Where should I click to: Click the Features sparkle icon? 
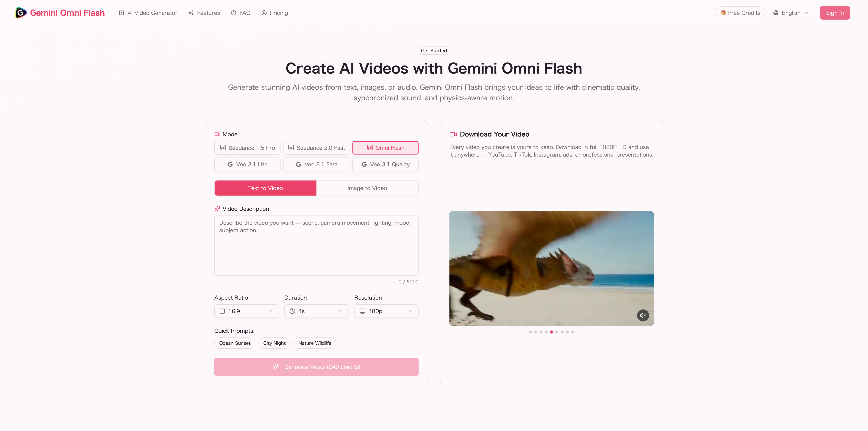click(x=191, y=13)
